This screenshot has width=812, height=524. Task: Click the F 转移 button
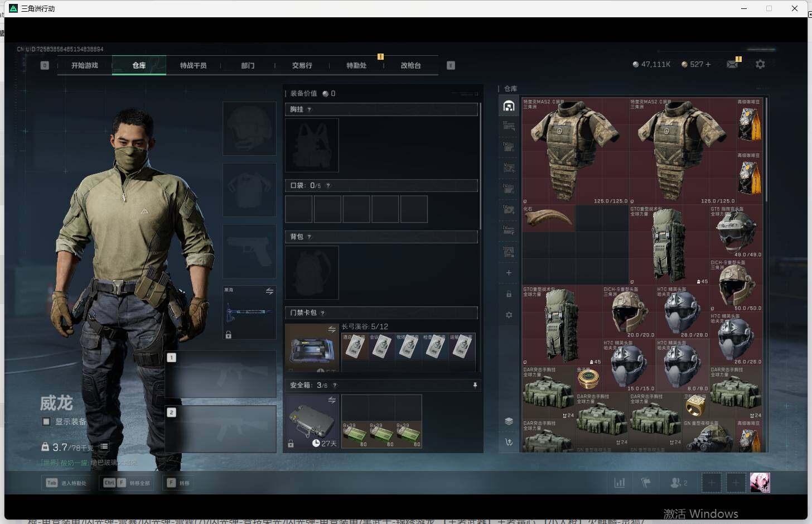[178, 483]
